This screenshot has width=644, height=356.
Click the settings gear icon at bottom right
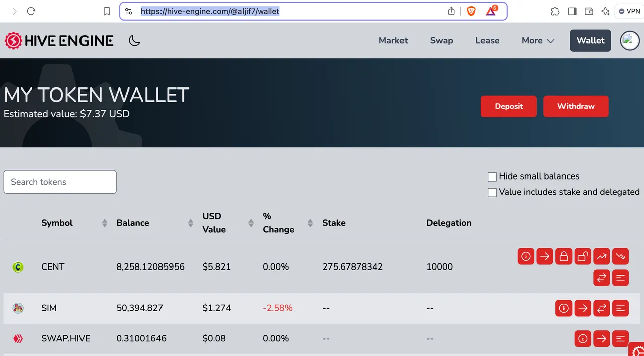click(x=637, y=350)
